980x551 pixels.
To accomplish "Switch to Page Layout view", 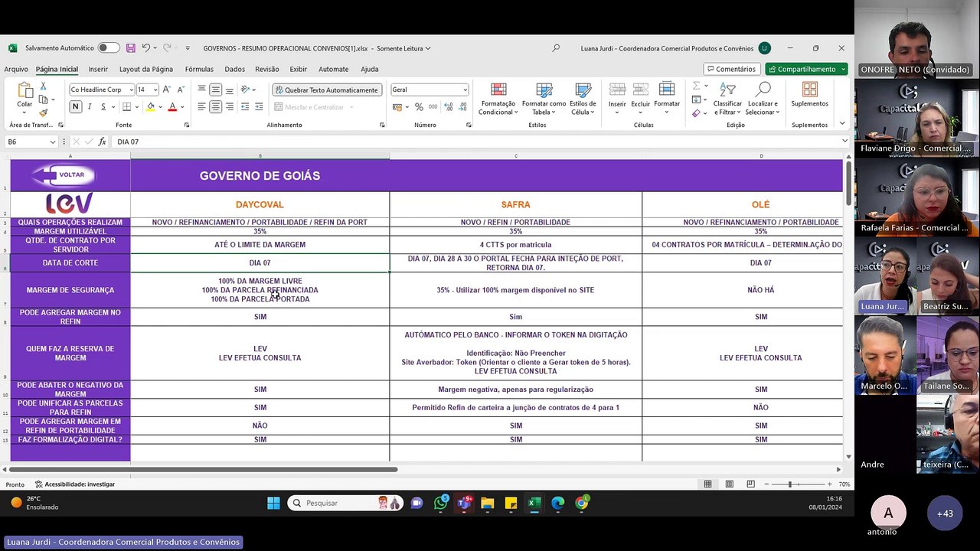I will pyautogui.click(x=729, y=484).
